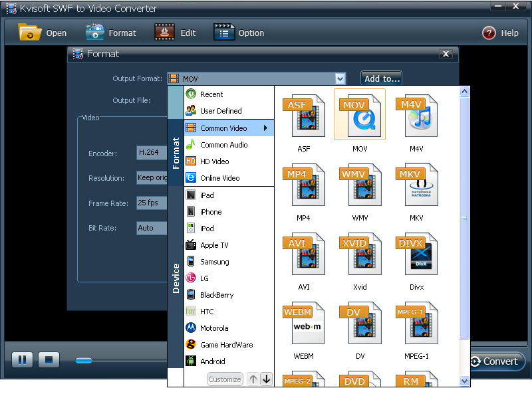The width and height of the screenshot is (532, 394).
Task: Select the ASF format icon
Action: click(304, 116)
